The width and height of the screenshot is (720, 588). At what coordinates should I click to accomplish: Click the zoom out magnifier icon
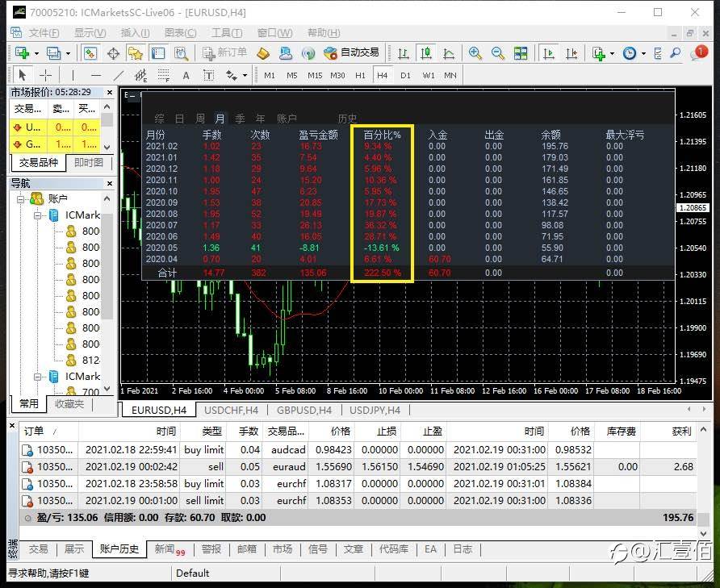pyautogui.click(x=498, y=53)
